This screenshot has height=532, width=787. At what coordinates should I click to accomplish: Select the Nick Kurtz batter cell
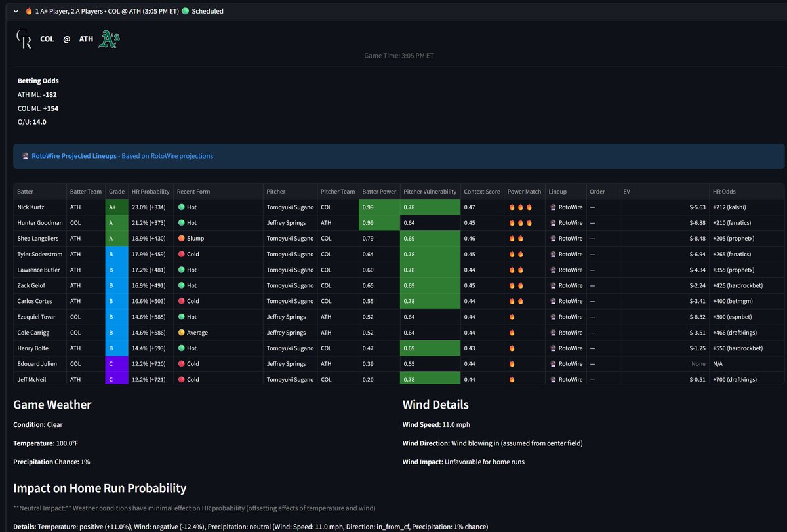pyautogui.click(x=40, y=207)
